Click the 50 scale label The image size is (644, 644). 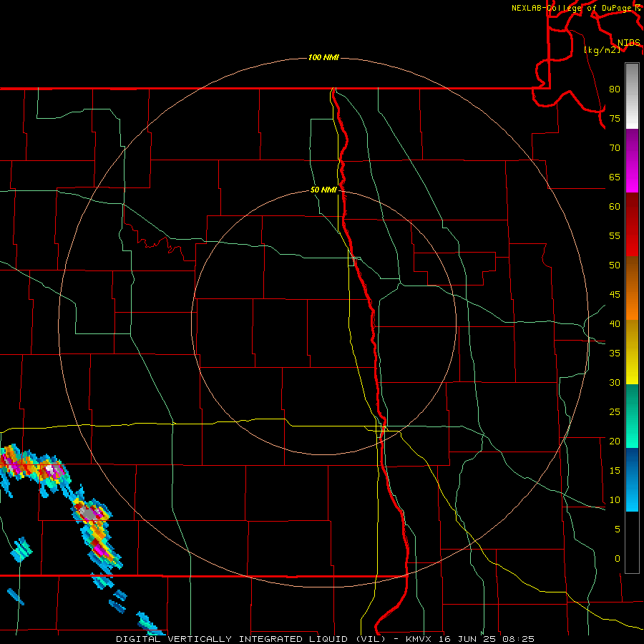(615, 265)
